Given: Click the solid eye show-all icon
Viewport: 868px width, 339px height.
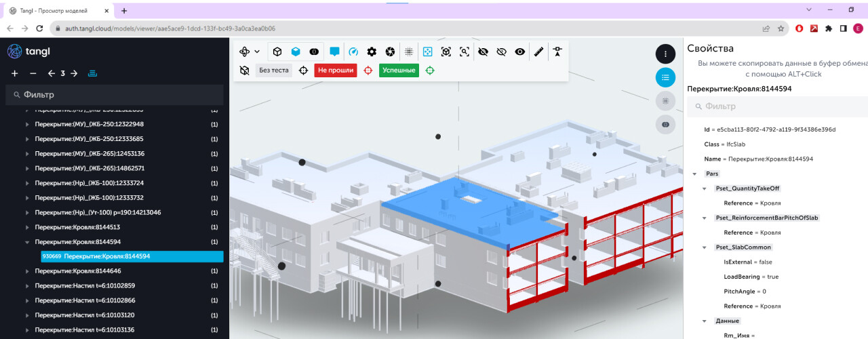Looking at the screenshot, I should point(519,52).
